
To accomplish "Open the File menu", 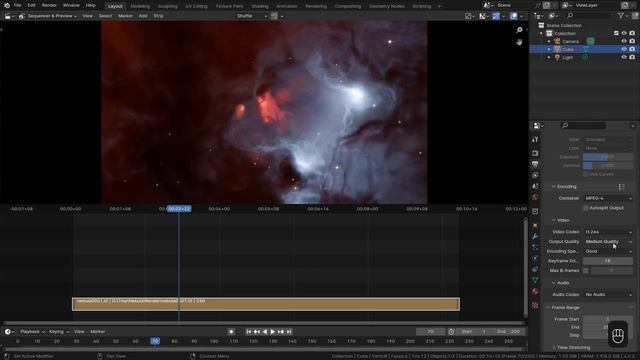I will pos(18,5).
